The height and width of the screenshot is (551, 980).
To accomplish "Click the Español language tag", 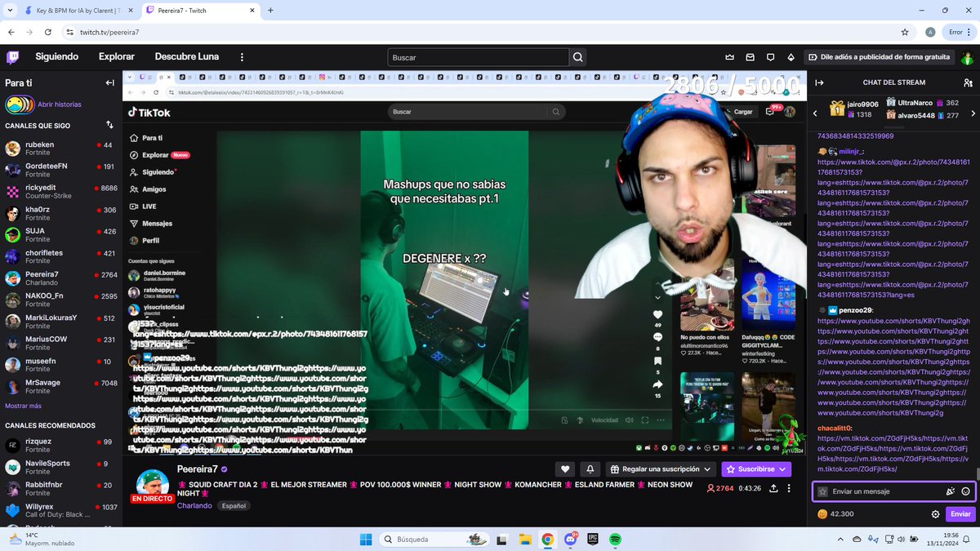I will 234,506.
